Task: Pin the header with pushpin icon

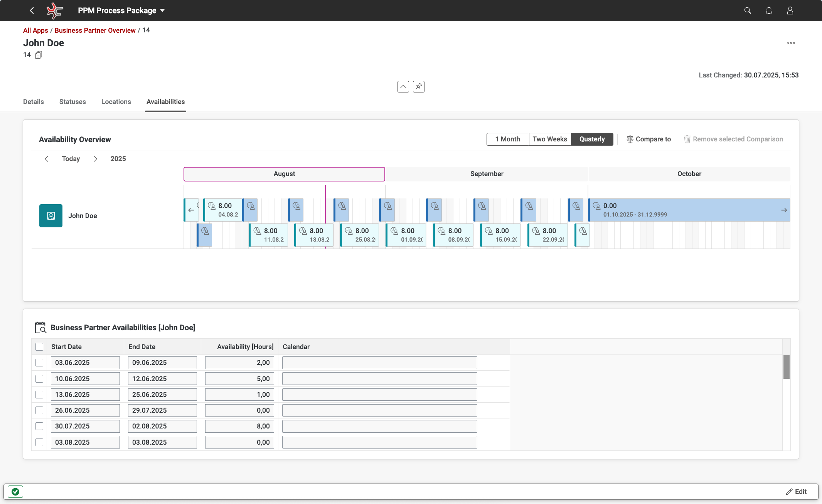Action: (418, 87)
